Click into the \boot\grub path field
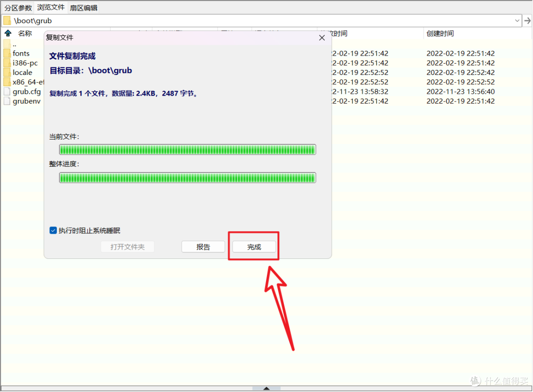 point(247,21)
